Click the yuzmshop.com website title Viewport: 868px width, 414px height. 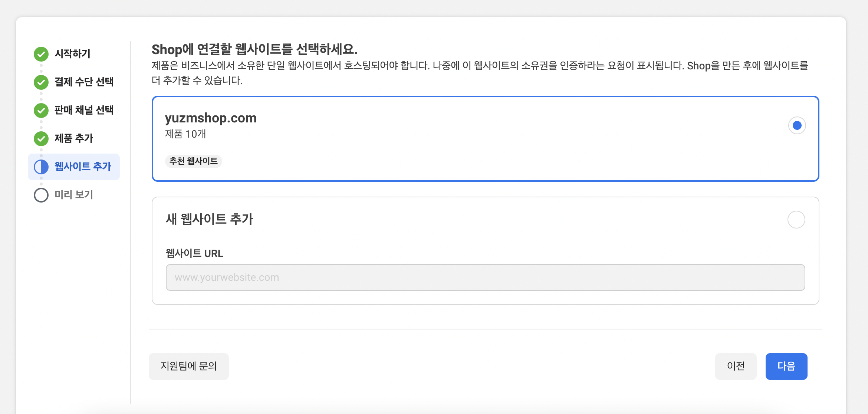pos(211,118)
